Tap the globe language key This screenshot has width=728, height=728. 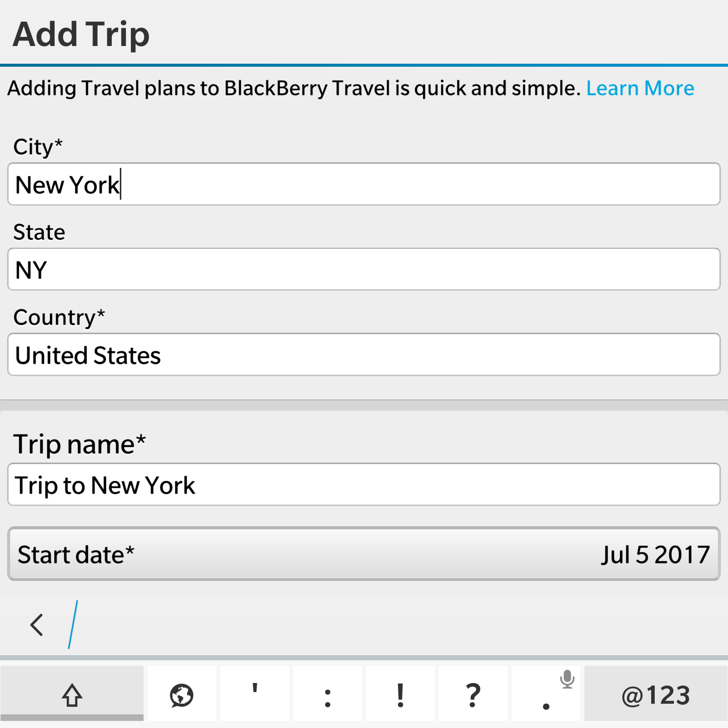[182, 695]
